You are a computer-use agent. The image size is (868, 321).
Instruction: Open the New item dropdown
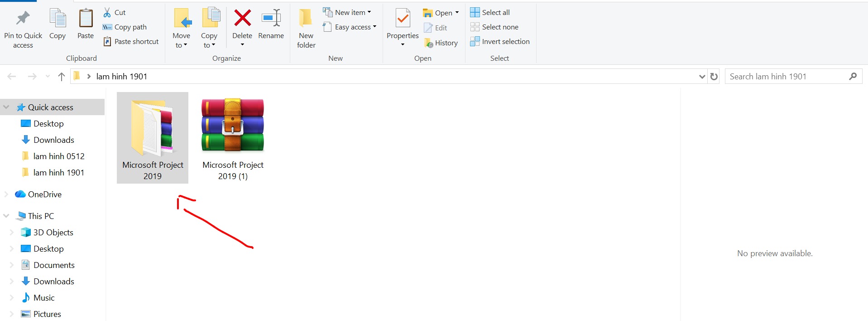point(347,13)
